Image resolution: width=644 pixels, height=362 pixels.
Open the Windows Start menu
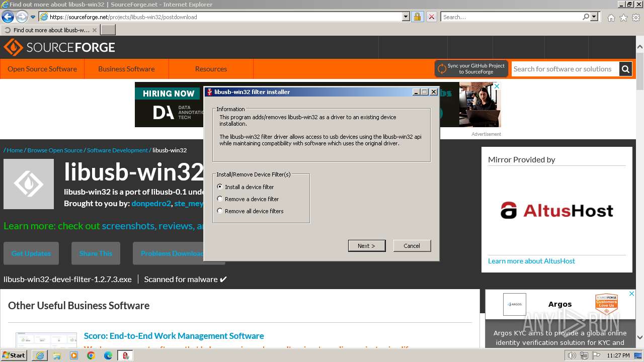(x=14, y=355)
